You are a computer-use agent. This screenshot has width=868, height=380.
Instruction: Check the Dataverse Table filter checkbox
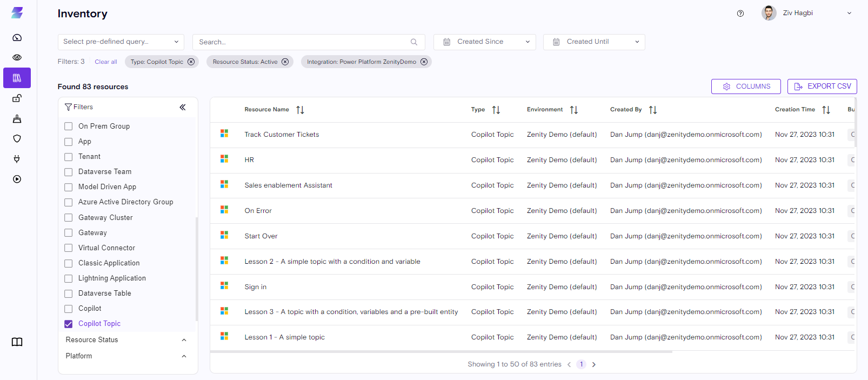(69, 294)
